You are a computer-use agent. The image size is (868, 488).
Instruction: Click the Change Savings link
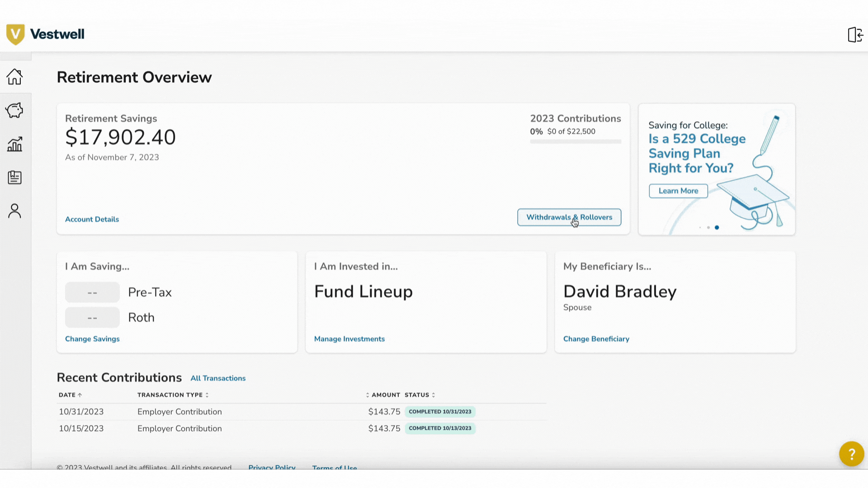coord(92,339)
